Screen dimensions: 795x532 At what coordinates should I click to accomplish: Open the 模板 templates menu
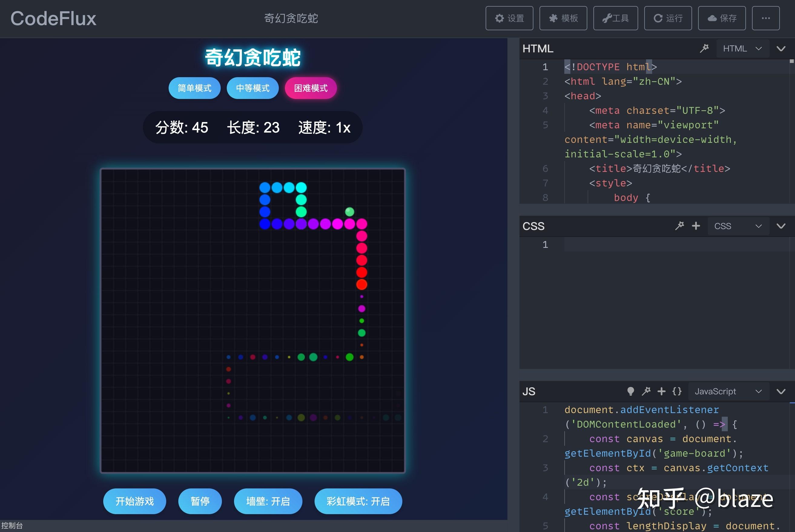(563, 18)
